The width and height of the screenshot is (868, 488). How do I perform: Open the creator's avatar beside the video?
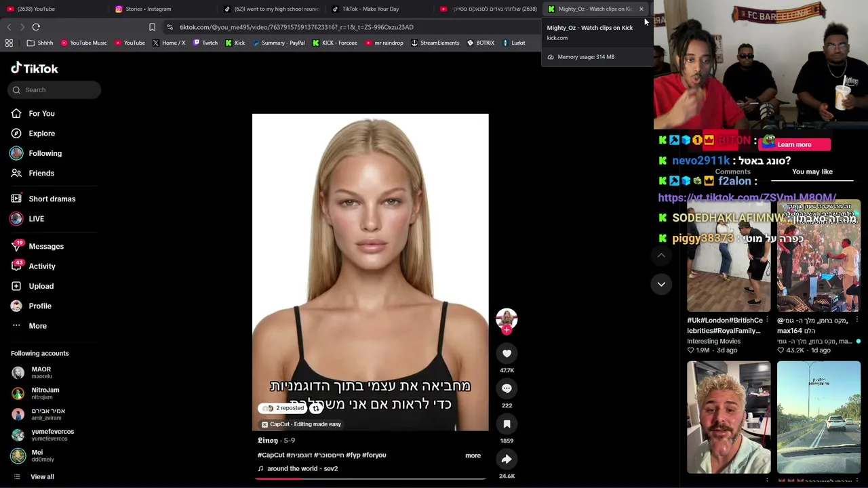pos(507,318)
